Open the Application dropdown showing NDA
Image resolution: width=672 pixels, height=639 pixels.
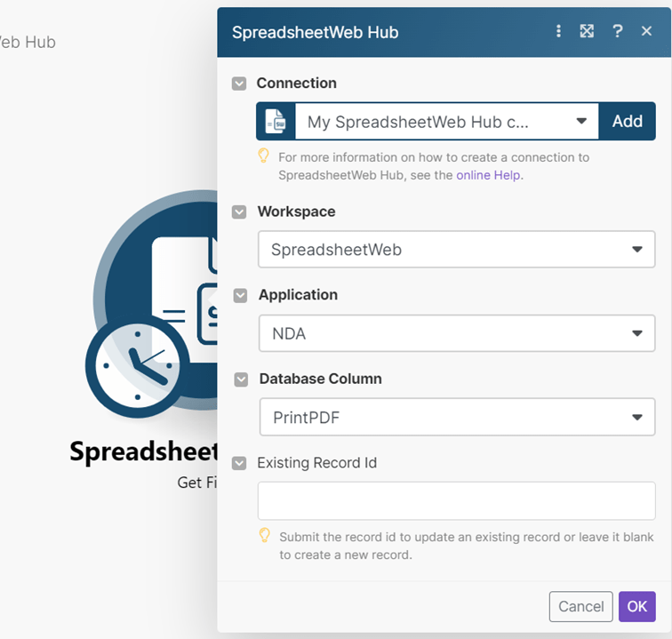[x=457, y=333]
